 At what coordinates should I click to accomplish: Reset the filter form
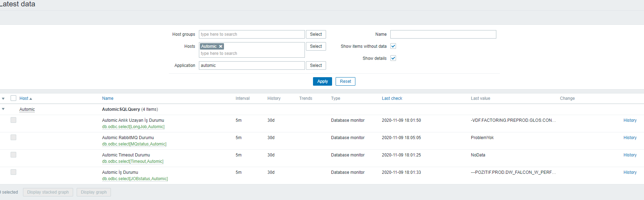tap(345, 81)
